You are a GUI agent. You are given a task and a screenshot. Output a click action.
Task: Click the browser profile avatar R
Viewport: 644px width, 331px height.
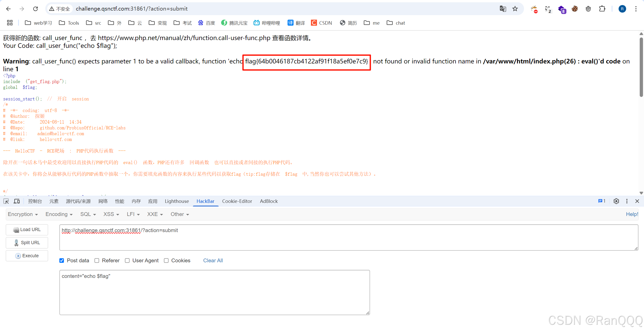point(622,9)
